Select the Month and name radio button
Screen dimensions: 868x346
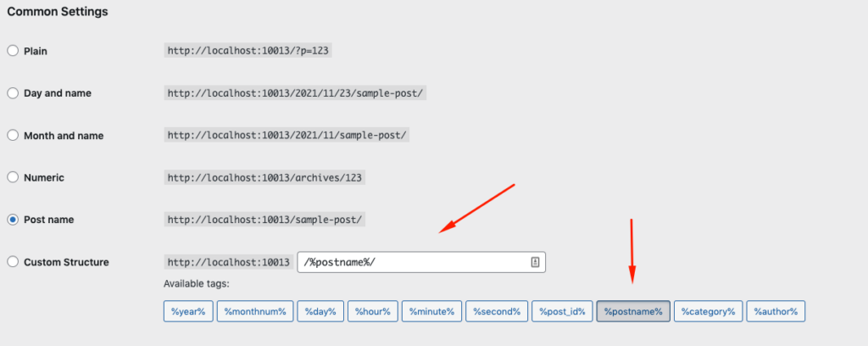click(12, 136)
